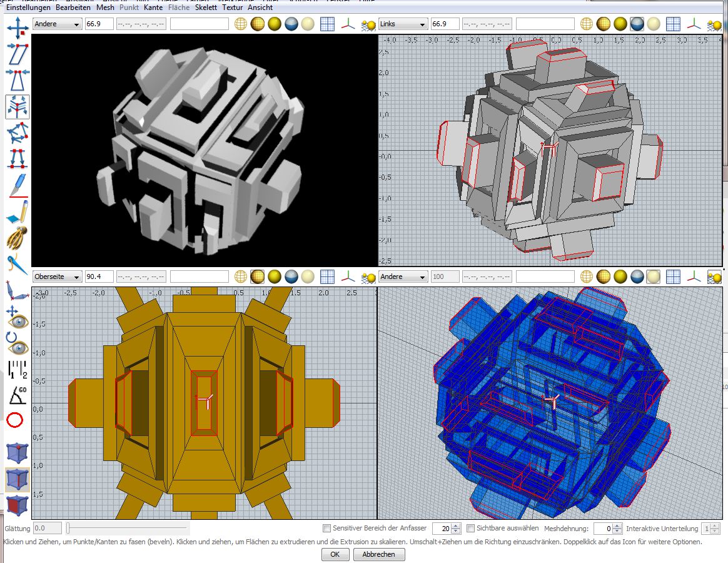
Task: Set transparent display in bottom-right view
Action: pyautogui.click(x=654, y=276)
